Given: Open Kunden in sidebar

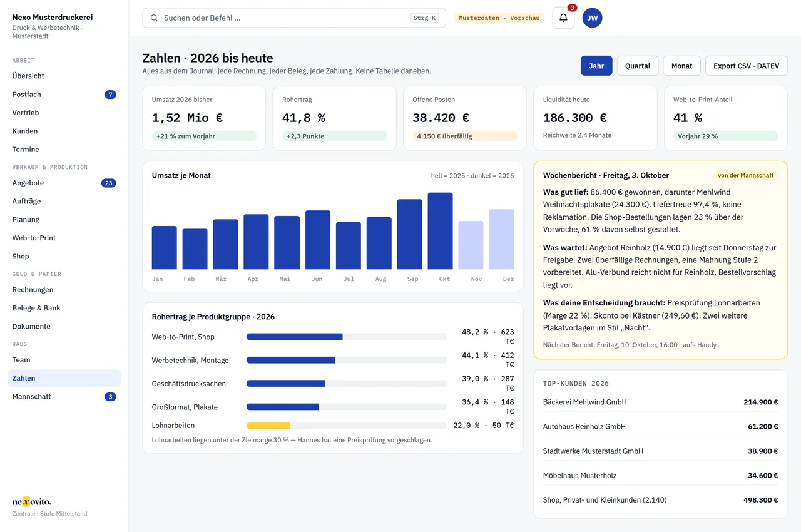Looking at the screenshot, I should [x=64, y=131].
